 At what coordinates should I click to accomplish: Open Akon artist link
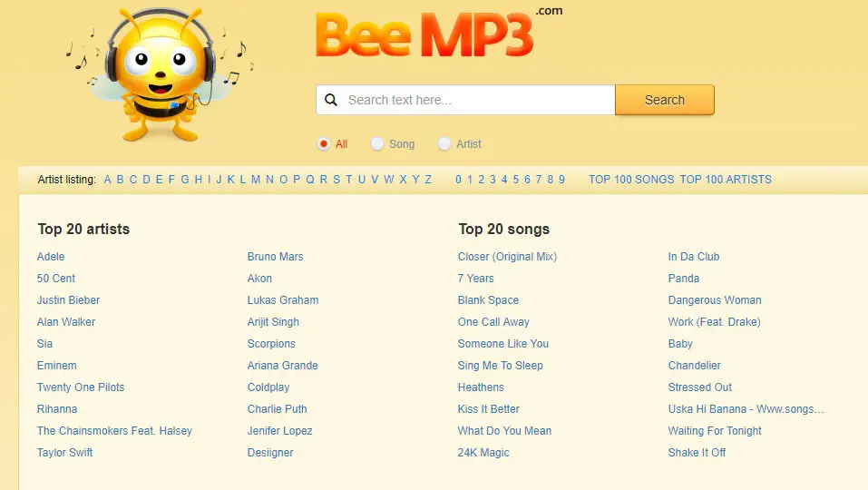259,278
